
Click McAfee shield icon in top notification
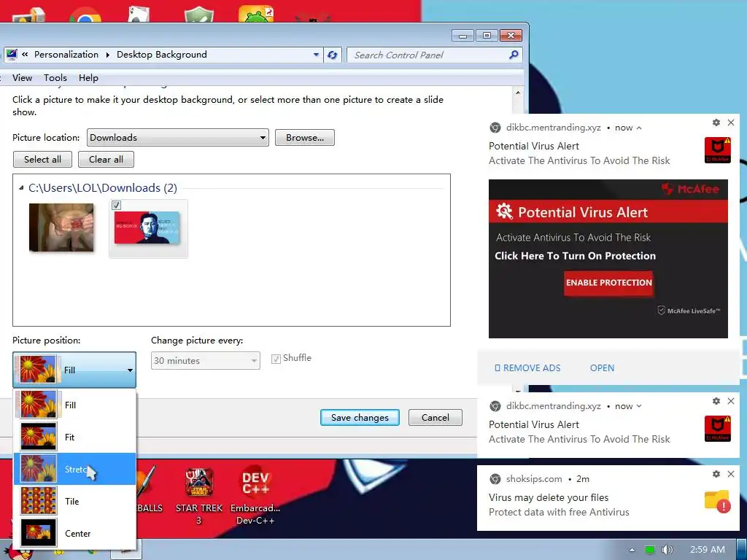pyautogui.click(x=718, y=150)
